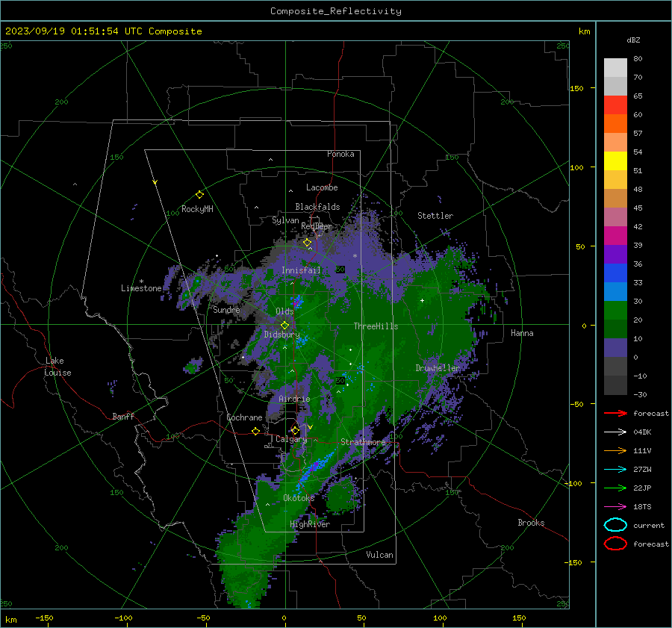Click the 'Sundre' city label
Screen dimensions: 672x628
(x=226, y=309)
